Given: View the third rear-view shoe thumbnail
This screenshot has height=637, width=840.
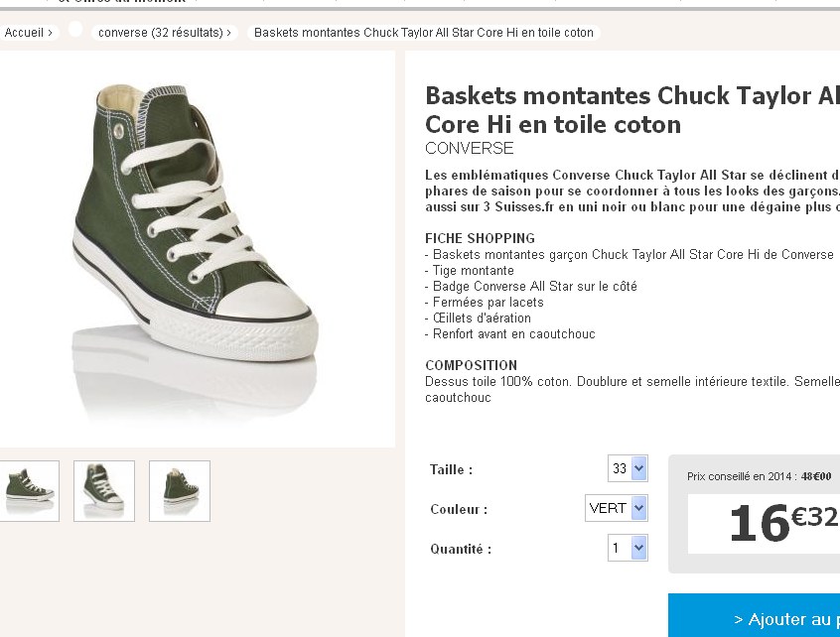Looking at the screenshot, I should [x=180, y=490].
